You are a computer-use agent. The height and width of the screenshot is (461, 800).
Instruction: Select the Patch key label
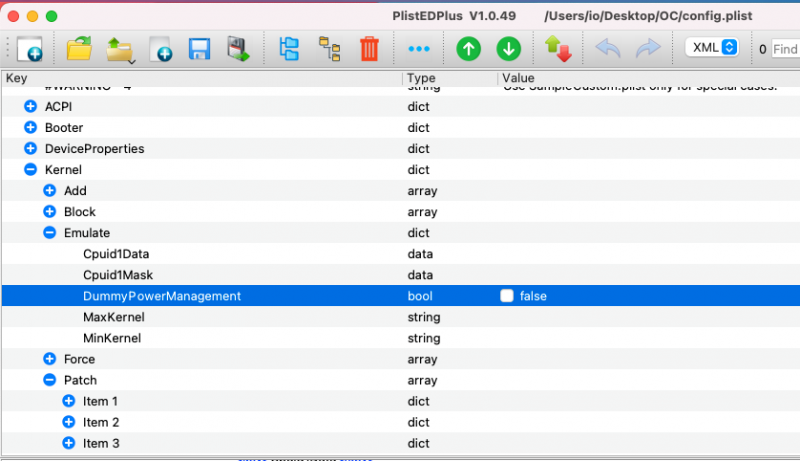pos(80,380)
